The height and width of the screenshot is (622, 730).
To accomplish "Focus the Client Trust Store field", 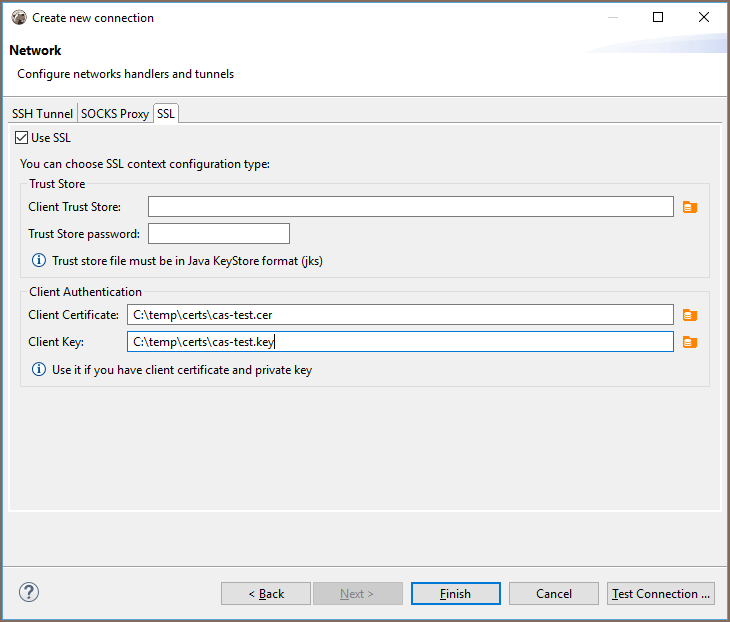I will coord(410,207).
